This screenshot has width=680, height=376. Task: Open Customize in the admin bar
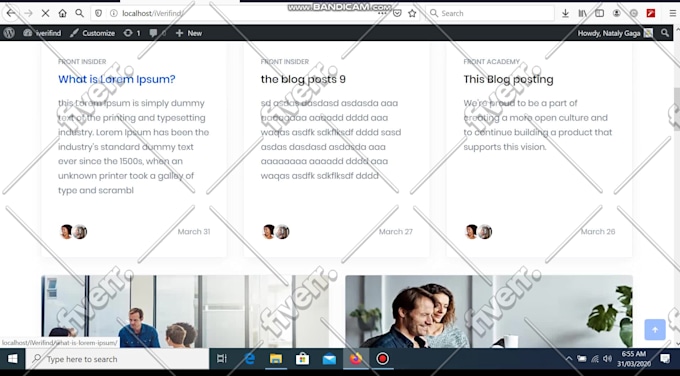point(92,33)
